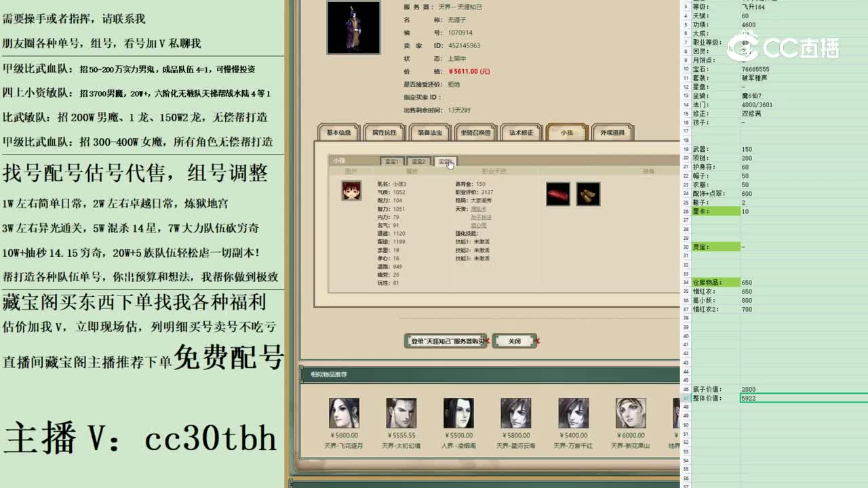Open the 装备法宝 tab
The width and height of the screenshot is (868, 488).
point(429,133)
